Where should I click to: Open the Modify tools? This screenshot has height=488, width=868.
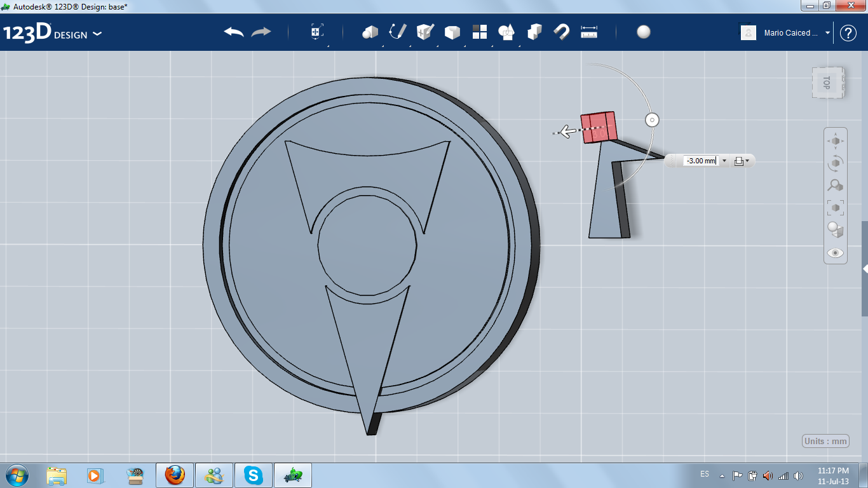[x=452, y=32]
